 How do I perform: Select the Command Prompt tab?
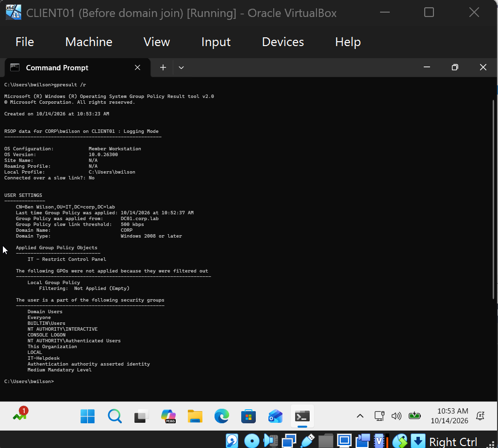point(78,67)
